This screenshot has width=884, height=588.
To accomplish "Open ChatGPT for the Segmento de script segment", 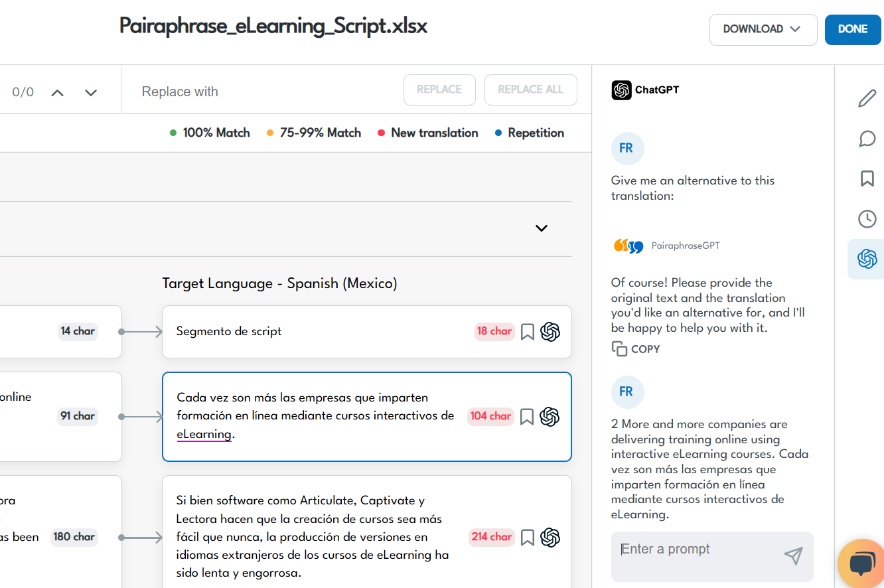I will point(550,331).
